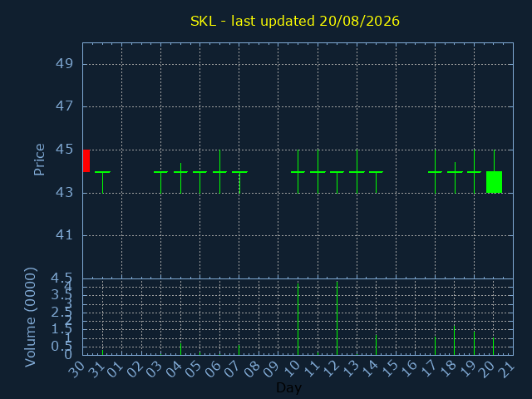The image size is (532, 399).
Task: Click the volume bar on day 17
Action: (x=435, y=346)
